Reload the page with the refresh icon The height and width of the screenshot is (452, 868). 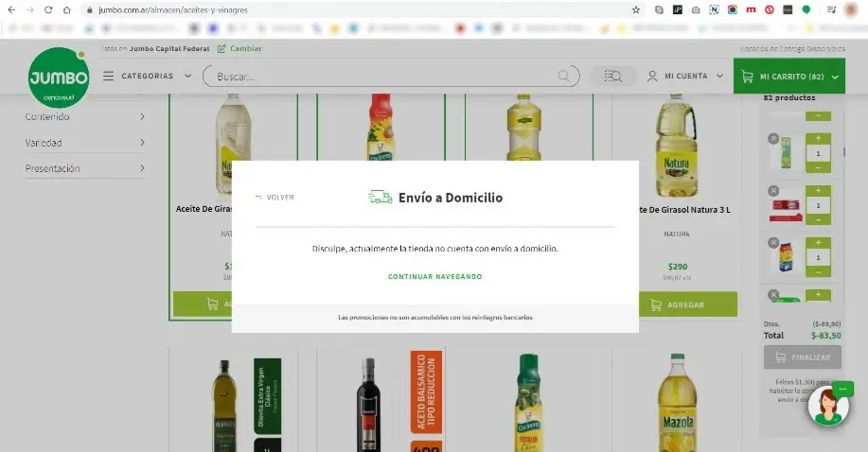tap(48, 10)
